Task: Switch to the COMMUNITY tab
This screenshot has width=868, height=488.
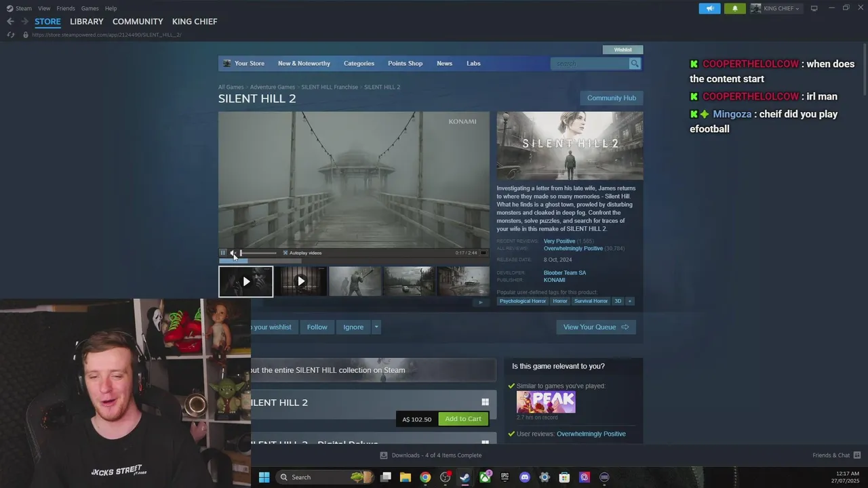Action: [x=138, y=22]
